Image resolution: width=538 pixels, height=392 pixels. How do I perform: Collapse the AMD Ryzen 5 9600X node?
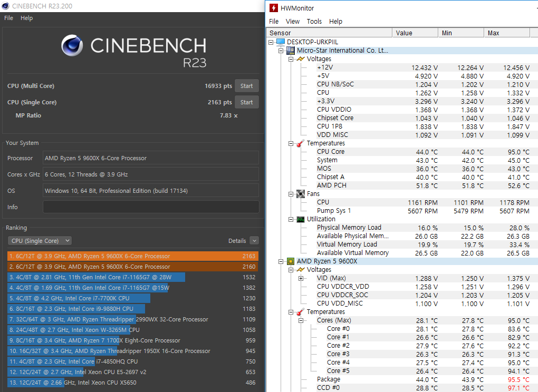coord(281,261)
